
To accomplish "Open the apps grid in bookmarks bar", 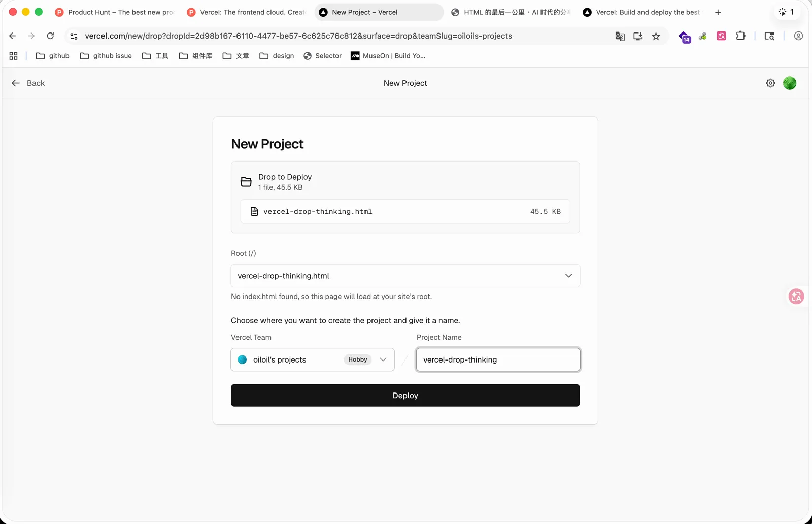I will (x=14, y=56).
